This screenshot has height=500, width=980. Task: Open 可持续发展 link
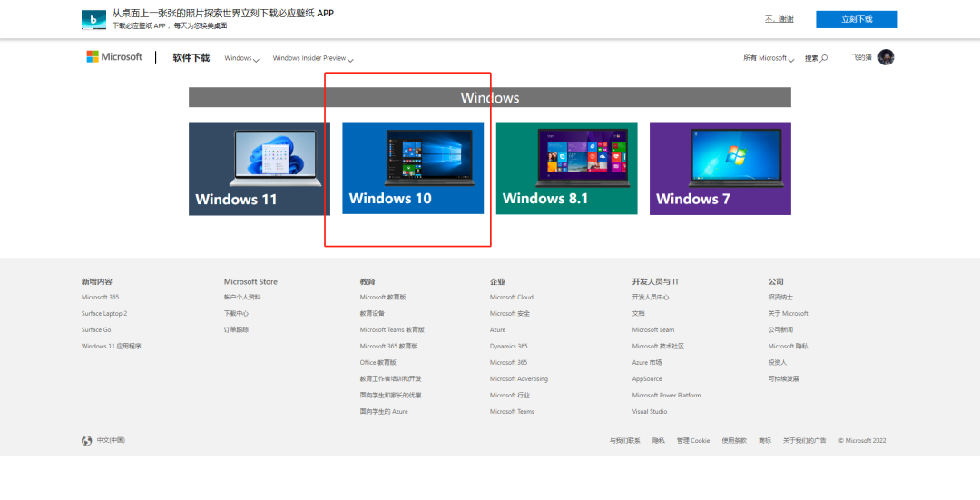click(x=784, y=378)
